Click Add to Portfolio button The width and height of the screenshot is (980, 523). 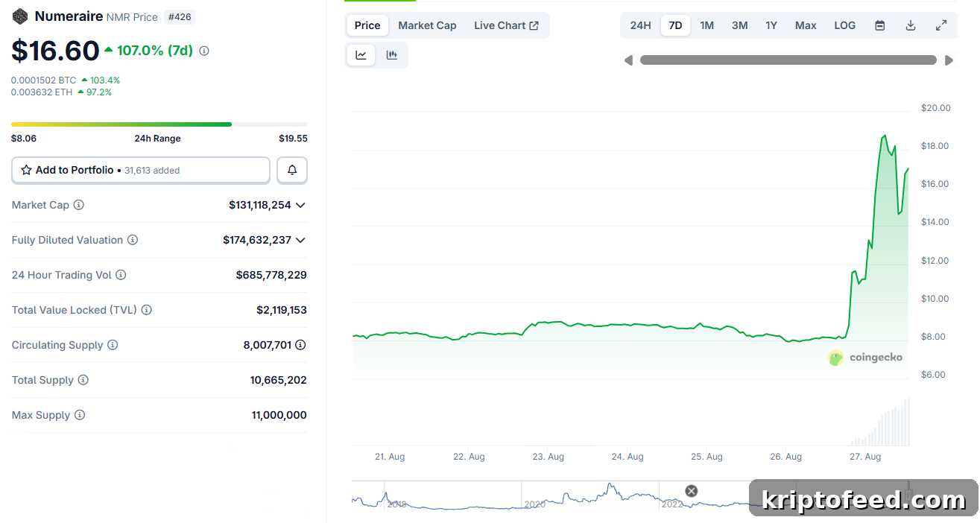pos(141,171)
